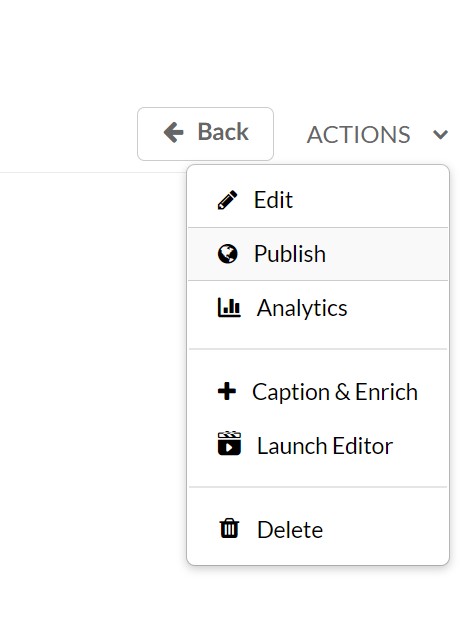Choose Edit from the actions menu
The width and height of the screenshot is (460, 621).
pos(318,200)
